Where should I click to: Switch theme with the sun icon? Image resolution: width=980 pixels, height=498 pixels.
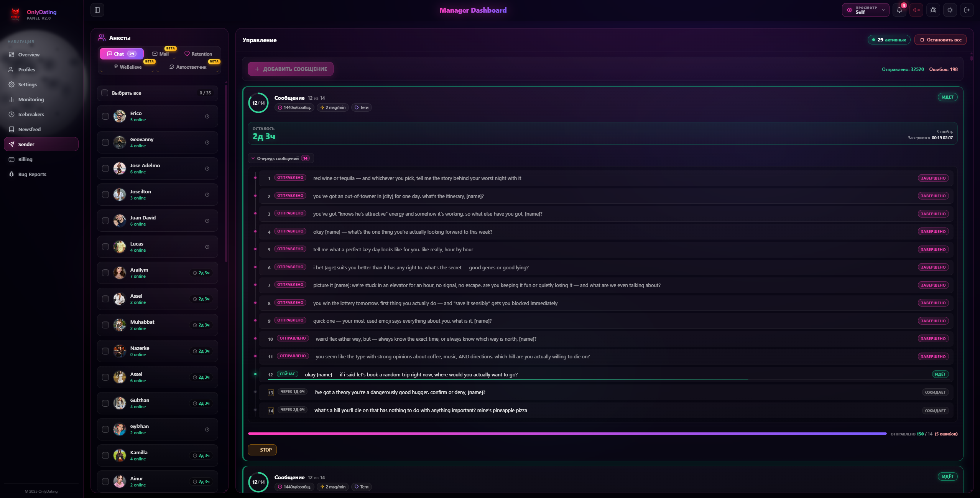pos(950,10)
